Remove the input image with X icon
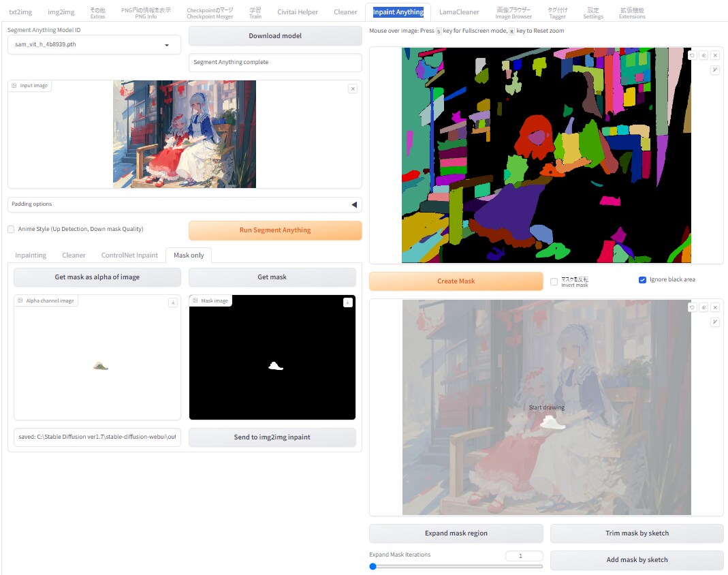Viewport: 728px width, 575px height. [x=352, y=89]
